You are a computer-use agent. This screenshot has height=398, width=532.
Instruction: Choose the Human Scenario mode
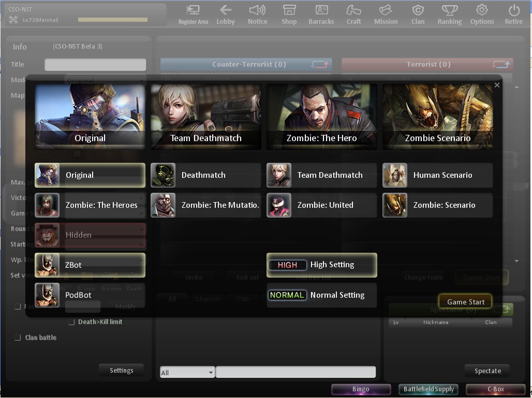click(438, 175)
